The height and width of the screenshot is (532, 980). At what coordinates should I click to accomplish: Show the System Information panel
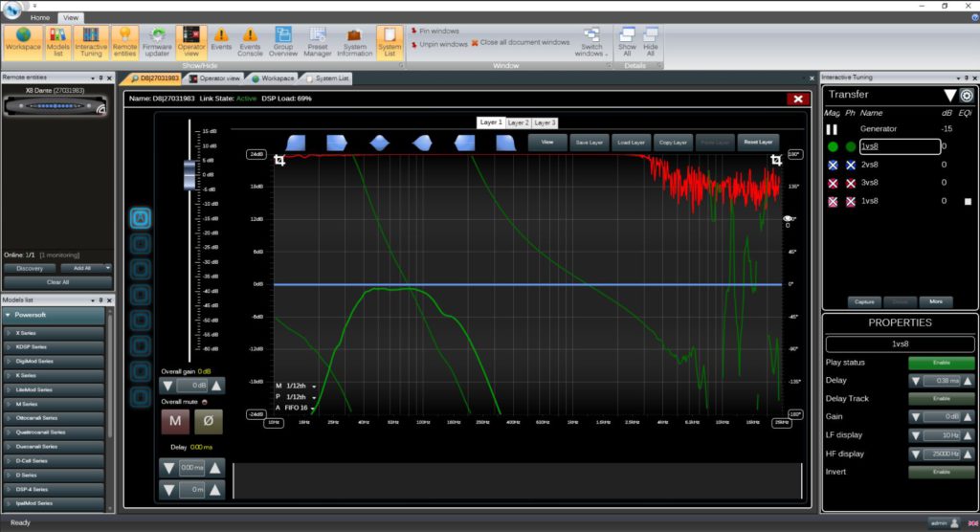click(x=354, y=42)
